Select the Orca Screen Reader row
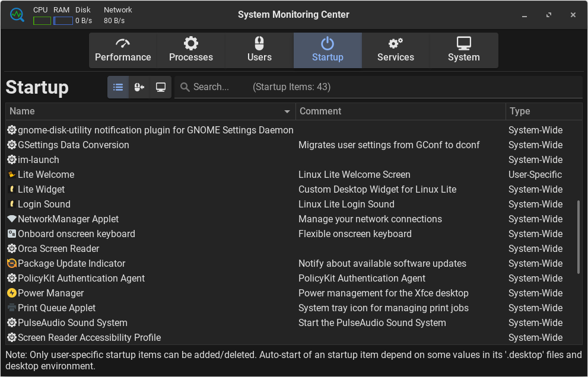This screenshot has width=588, height=377. point(59,249)
